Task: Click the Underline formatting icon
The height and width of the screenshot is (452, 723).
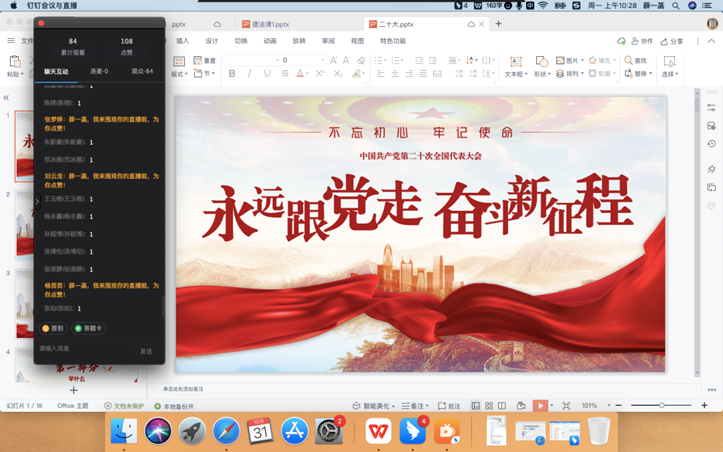Action: pyautogui.click(x=266, y=74)
